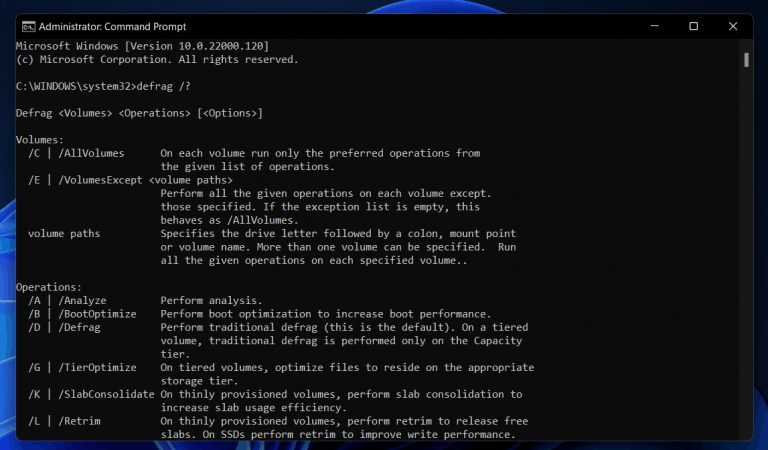The image size is (768, 450).
Task: Maximize the Command Prompt window
Action: 693,26
